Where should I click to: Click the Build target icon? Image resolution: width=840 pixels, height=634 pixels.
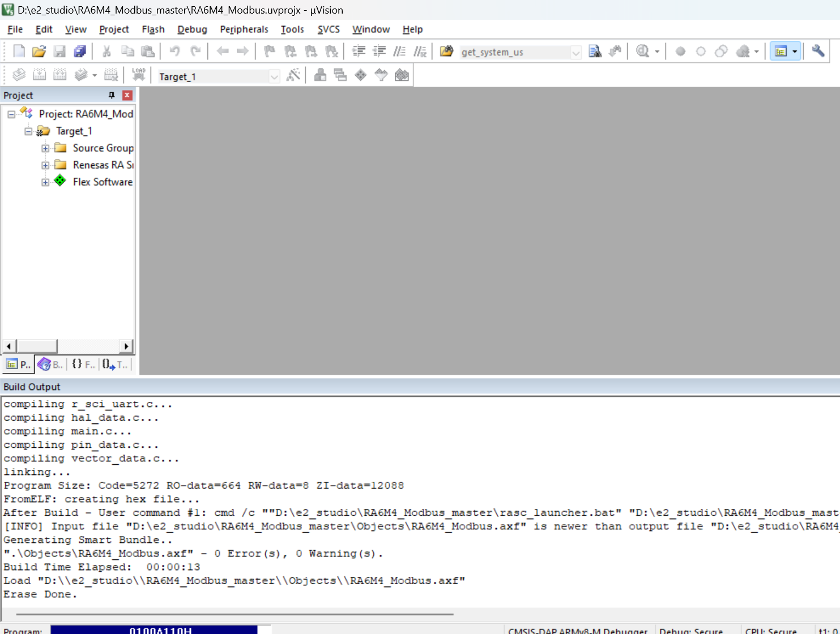(x=39, y=75)
